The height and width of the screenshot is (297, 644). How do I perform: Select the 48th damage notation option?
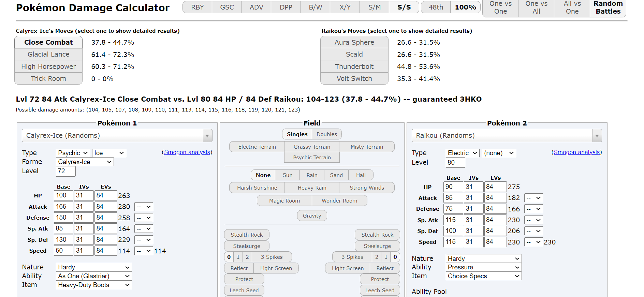point(436,7)
